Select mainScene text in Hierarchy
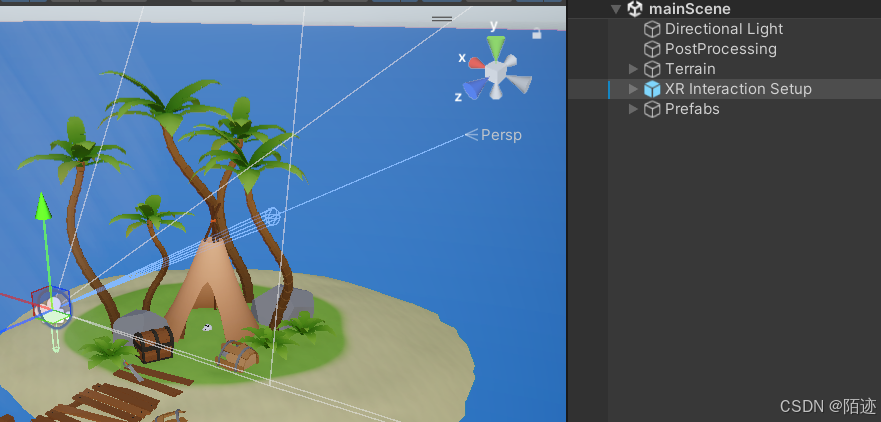 [x=689, y=8]
